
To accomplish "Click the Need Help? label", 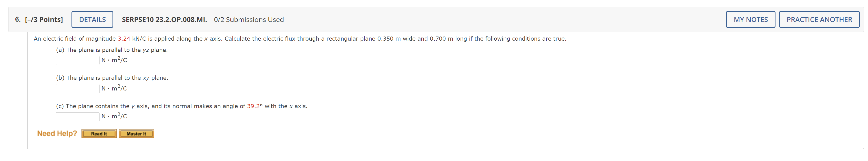I will pos(57,133).
